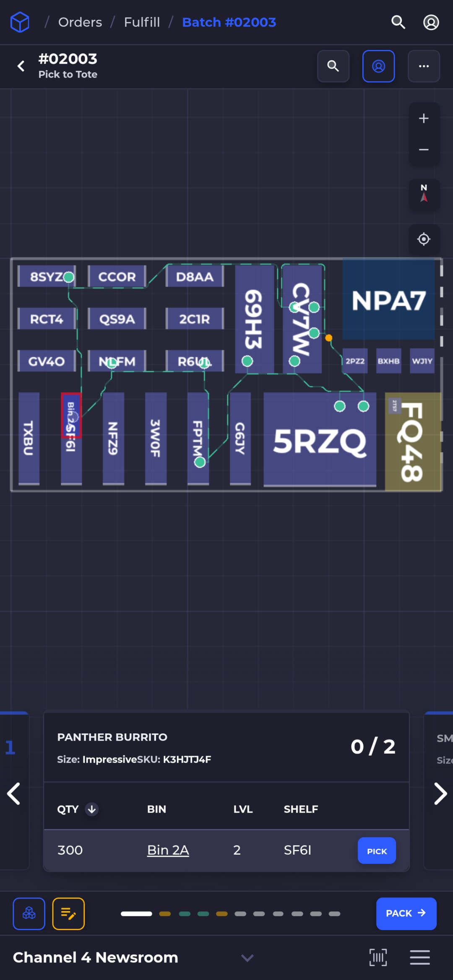Navigate to Fulfill breadcrumb

coord(142,22)
